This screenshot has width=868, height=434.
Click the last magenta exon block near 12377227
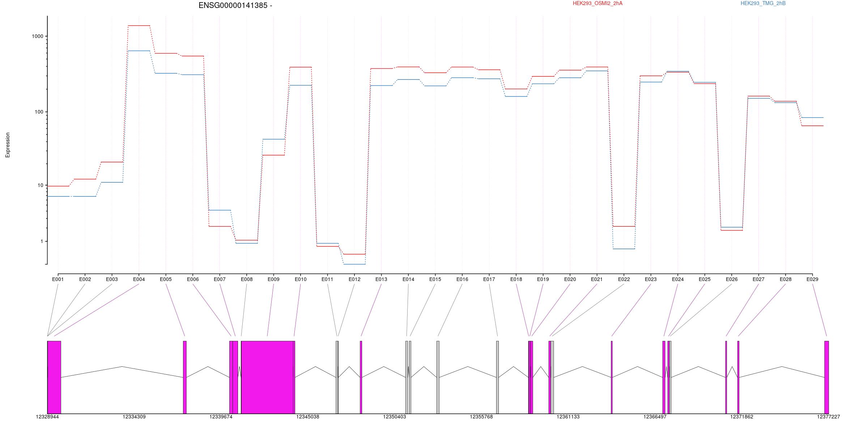[826, 377]
